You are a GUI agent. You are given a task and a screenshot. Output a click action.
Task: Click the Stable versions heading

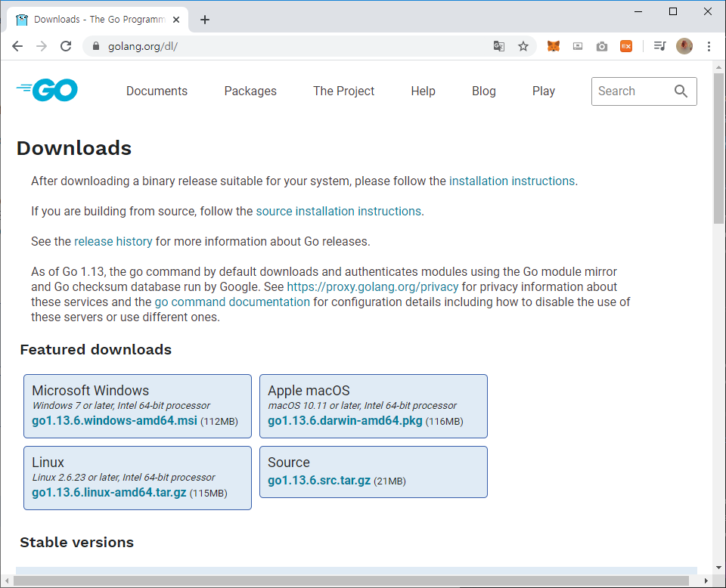tap(77, 542)
